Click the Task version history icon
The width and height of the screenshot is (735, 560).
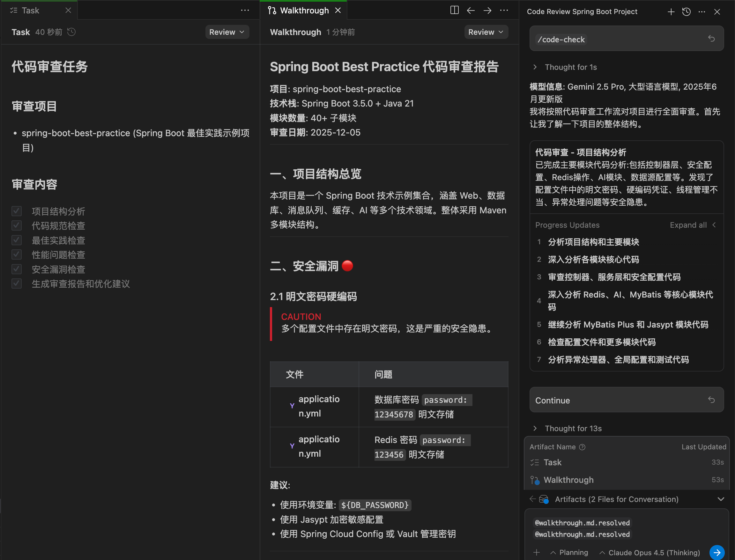tap(71, 32)
